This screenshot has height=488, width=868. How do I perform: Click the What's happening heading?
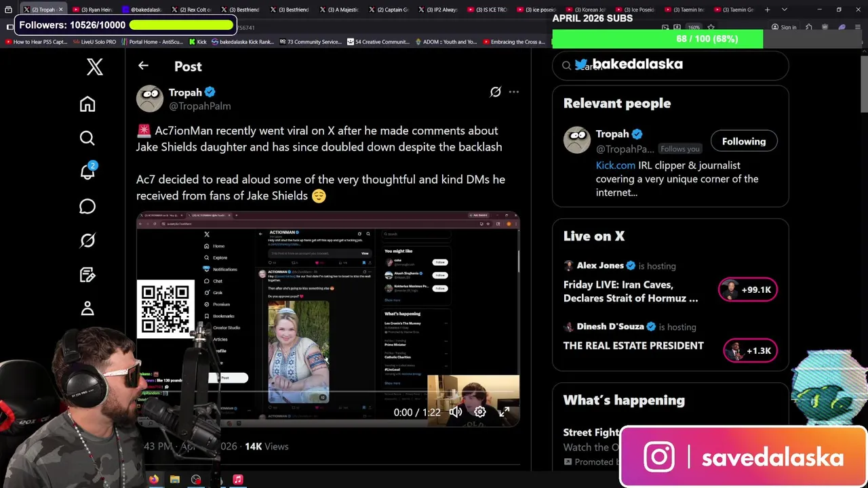(624, 400)
